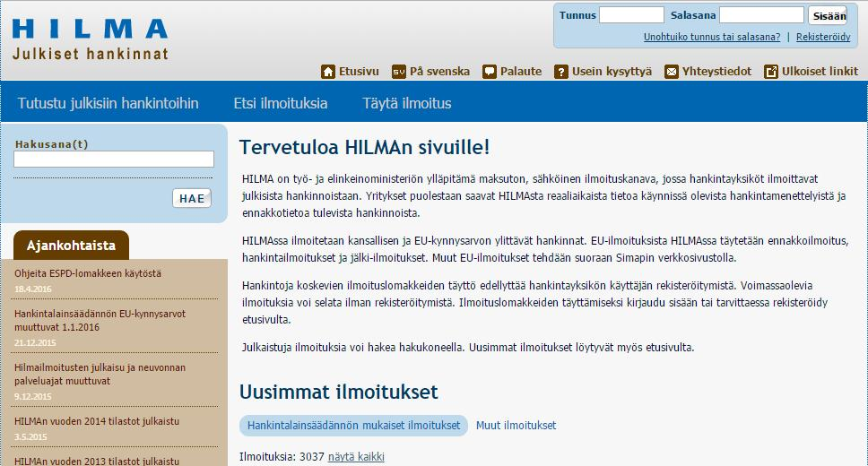The width and height of the screenshot is (868, 466).
Task: Click the Usein kysyttyä question mark icon
Action: pos(561,72)
